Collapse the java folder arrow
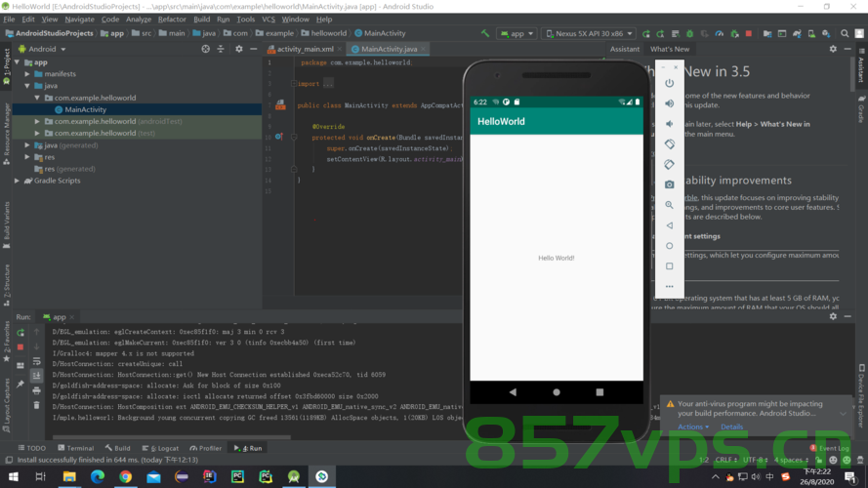This screenshot has height=488, width=868. (x=27, y=86)
